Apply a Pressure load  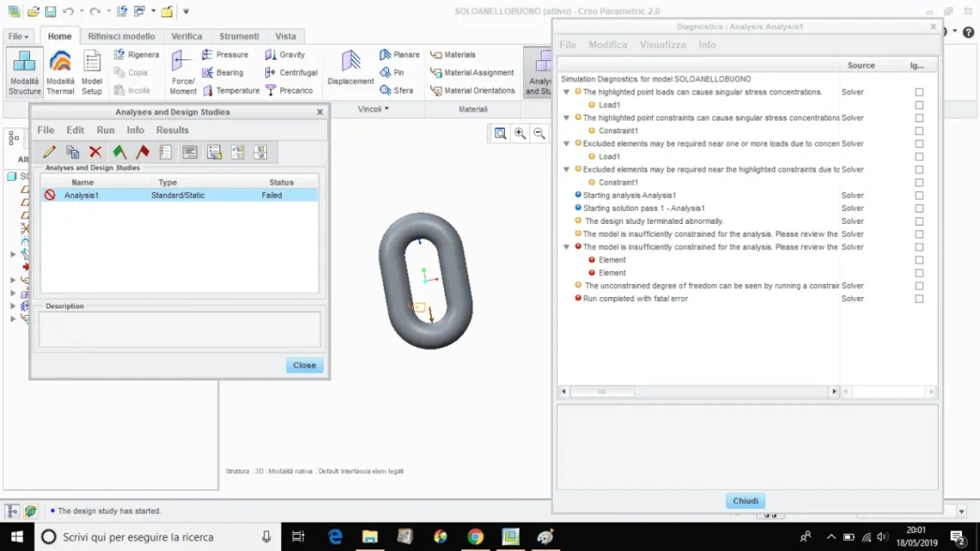pos(225,54)
